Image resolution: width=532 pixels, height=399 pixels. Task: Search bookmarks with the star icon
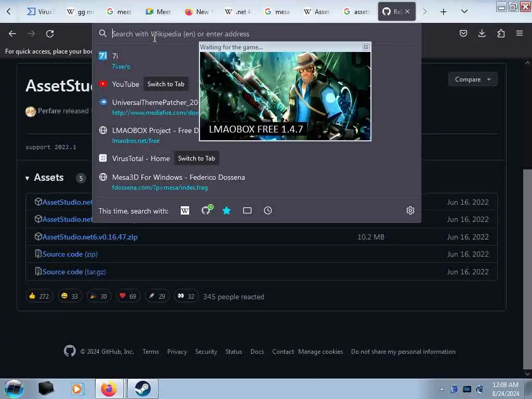227,211
